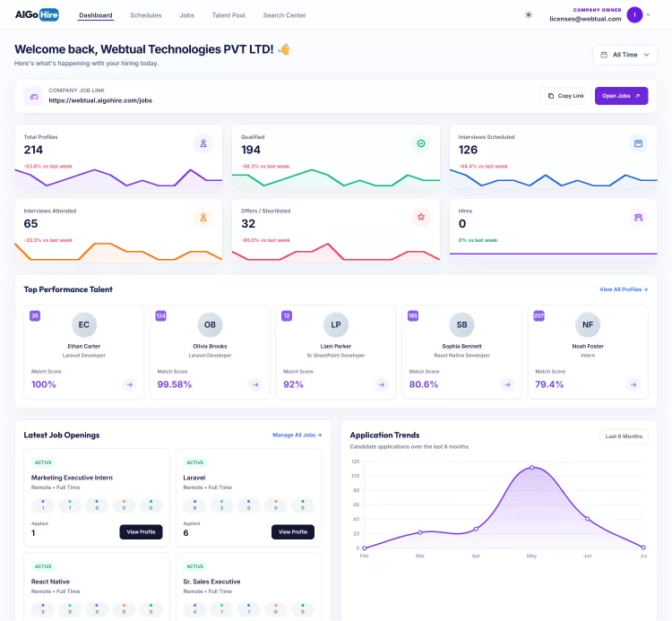Viewport: 672px width, 621px height.
Task: Open the Schedules tab
Action: point(146,15)
